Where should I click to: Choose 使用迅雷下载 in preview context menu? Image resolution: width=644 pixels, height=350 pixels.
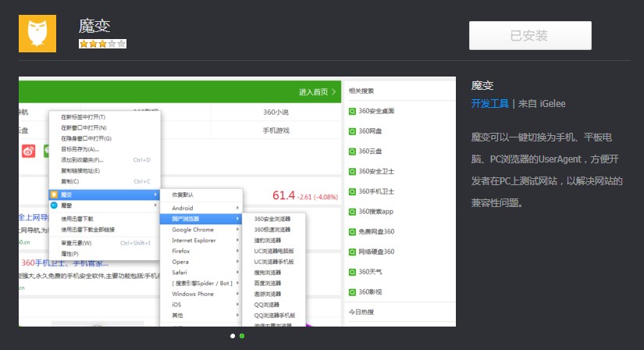pos(77,219)
